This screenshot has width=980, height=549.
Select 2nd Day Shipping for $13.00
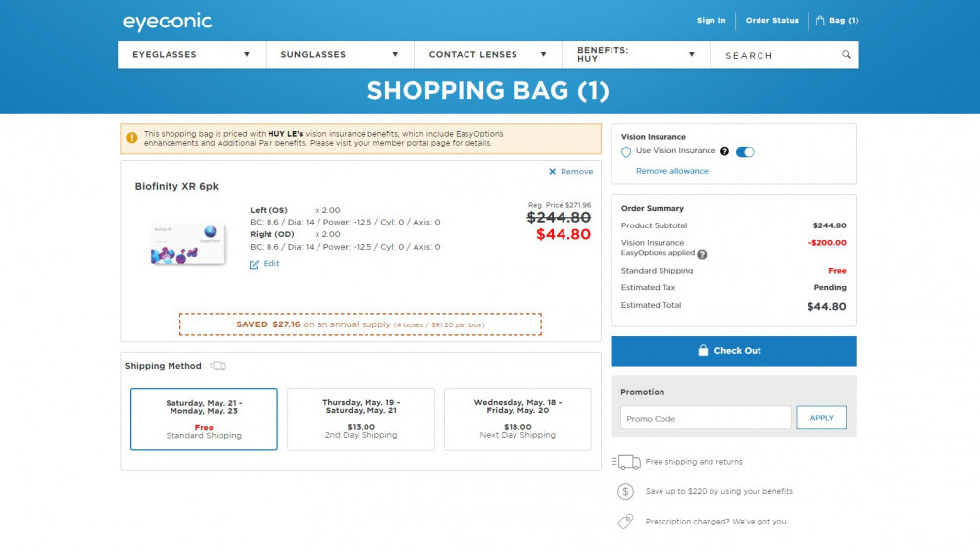point(361,419)
